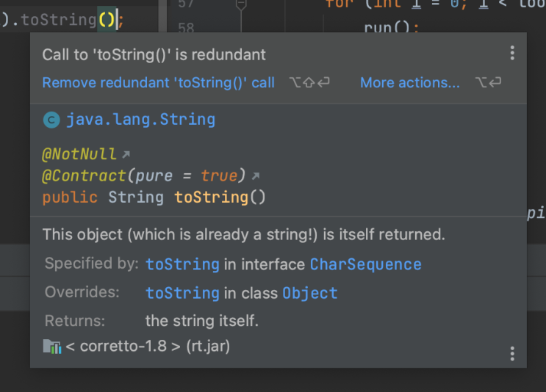Click the highlighted parentheses after toString in the editor
This screenshot has width=546, height=392.
pyautogui.click(x=107, y=20)
